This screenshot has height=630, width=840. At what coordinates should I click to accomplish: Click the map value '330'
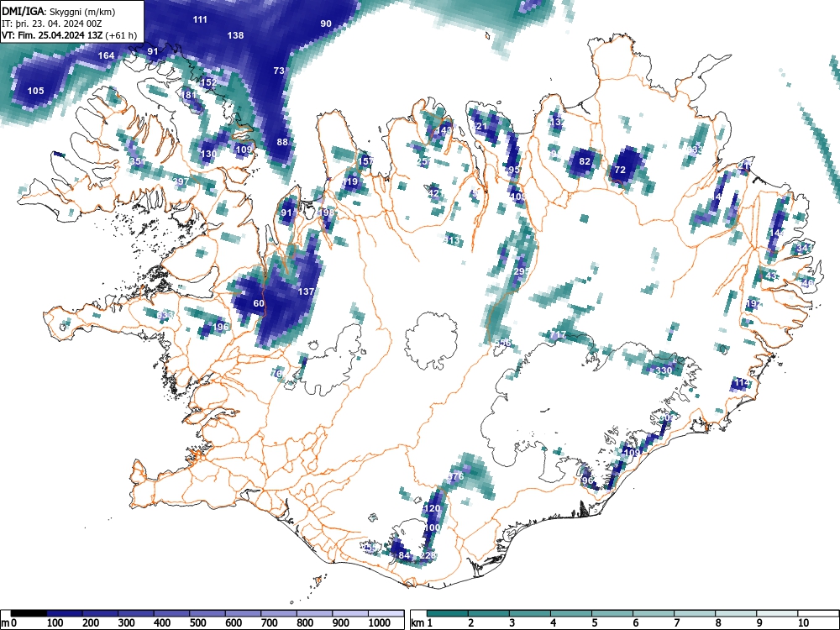point(664,370)
